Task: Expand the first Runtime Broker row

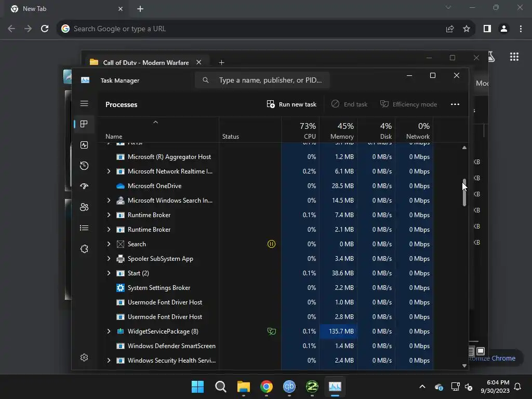Action: tap(109, 215)
